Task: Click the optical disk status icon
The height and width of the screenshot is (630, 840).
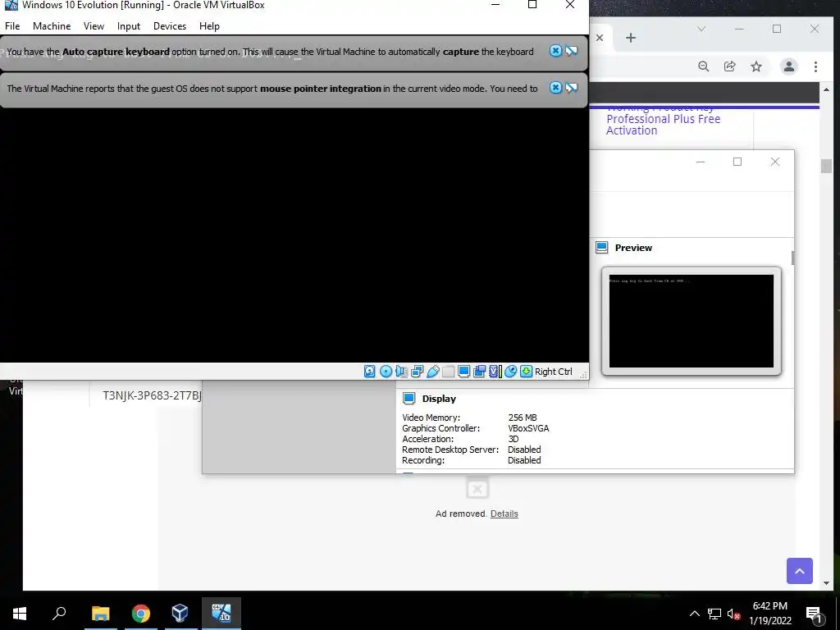Action: 386,372
